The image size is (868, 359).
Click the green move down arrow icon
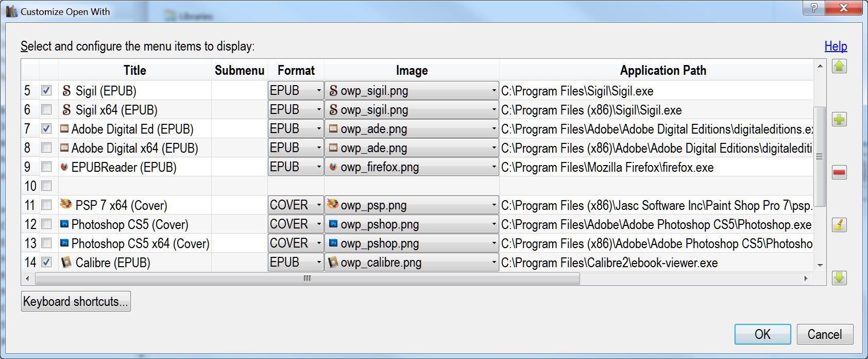pyautogui.click(x=839, y=278)
